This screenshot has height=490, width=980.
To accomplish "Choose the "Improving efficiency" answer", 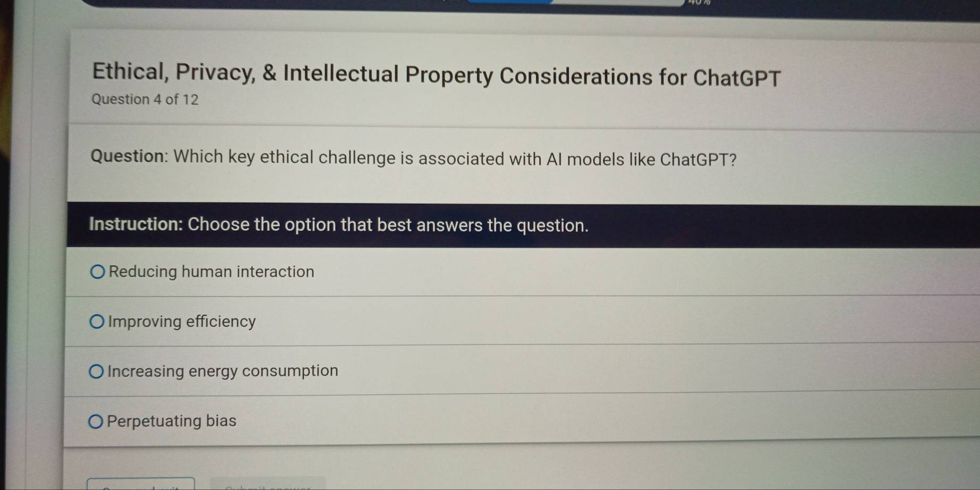I will tap(181, 322).
